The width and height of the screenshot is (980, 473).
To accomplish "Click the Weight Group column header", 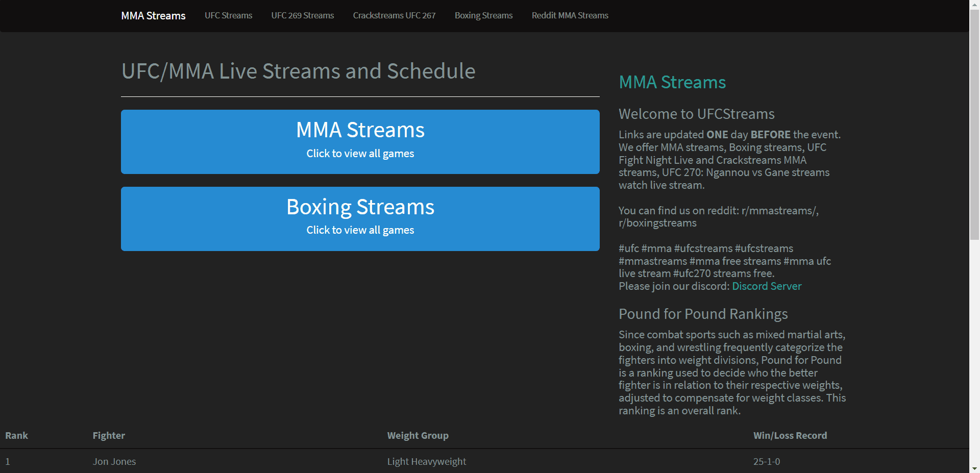I will click(418, 436).
